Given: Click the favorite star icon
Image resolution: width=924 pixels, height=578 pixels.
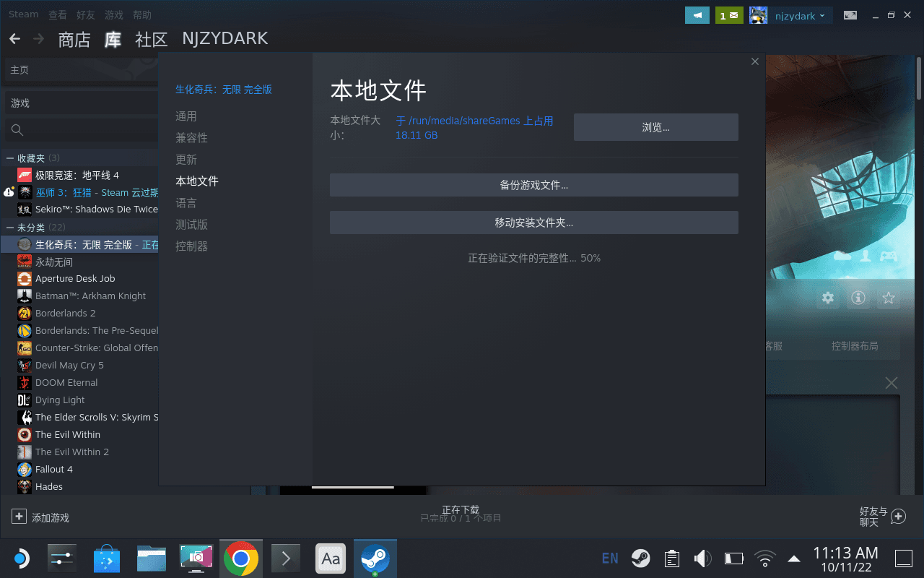Looking at the screenshot, I should coord(889,298).
